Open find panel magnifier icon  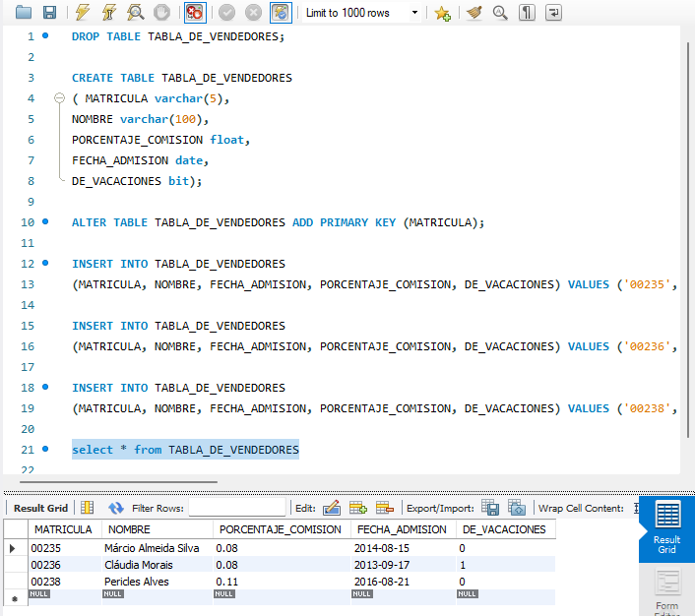pyautogui.click(x=500, y=13)
